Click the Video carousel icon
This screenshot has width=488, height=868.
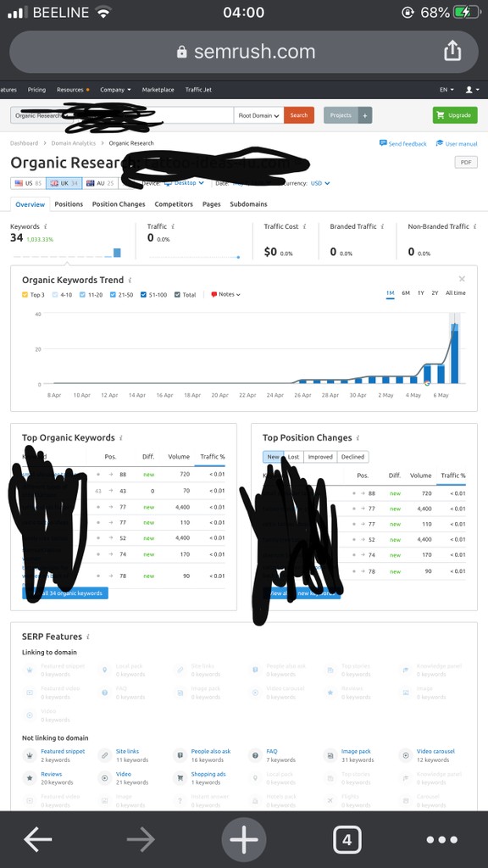coord(406,755)
